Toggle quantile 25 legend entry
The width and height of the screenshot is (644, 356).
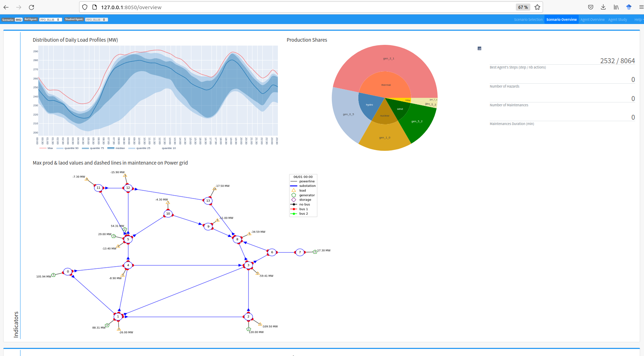[139, 148]
